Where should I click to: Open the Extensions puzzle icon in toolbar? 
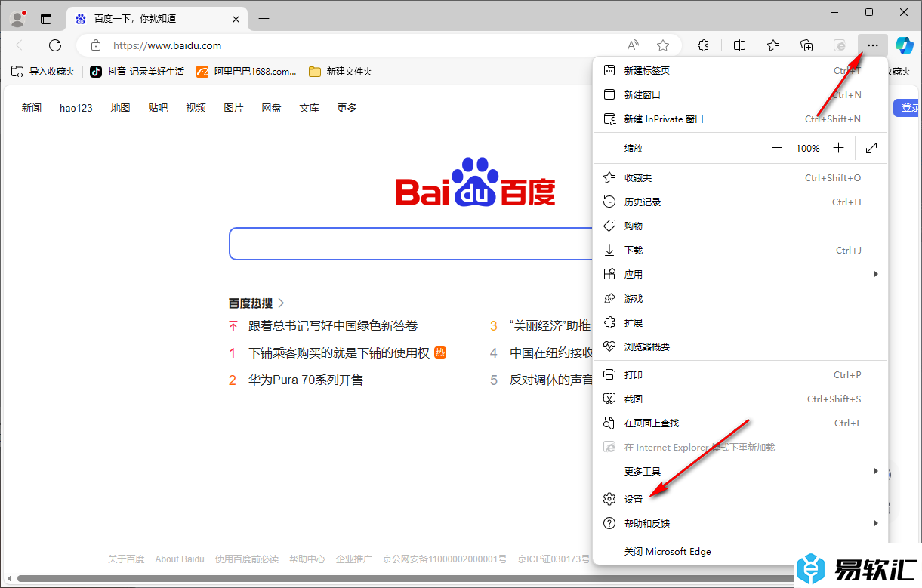tap(703, 45)
